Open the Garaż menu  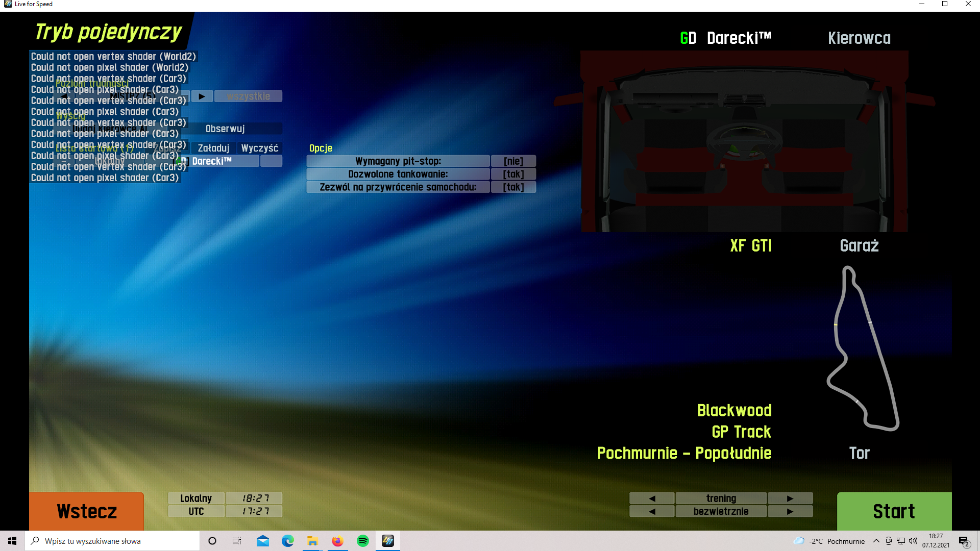click(x=859, y=246)
